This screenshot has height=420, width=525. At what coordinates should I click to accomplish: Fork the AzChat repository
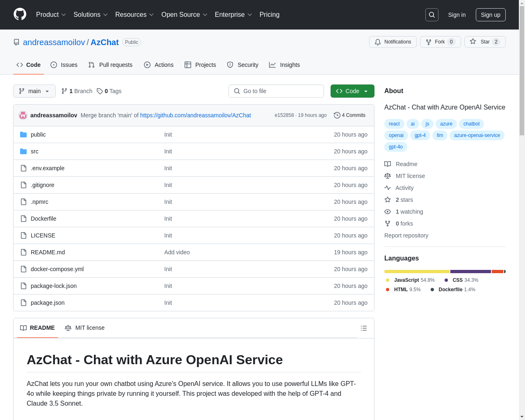(x=441, y=42)
